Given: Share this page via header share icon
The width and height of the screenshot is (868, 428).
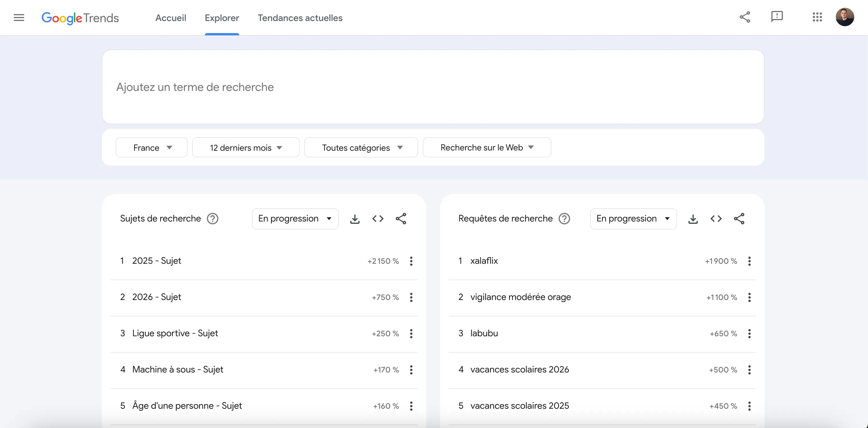Looking at the screenshot, I should click(x=745, y=17).
